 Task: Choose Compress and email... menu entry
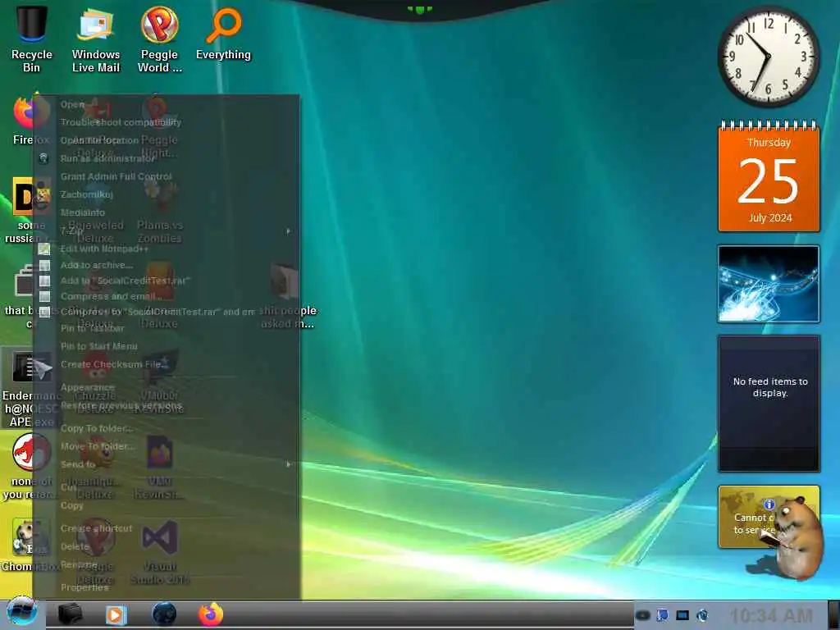166,296
